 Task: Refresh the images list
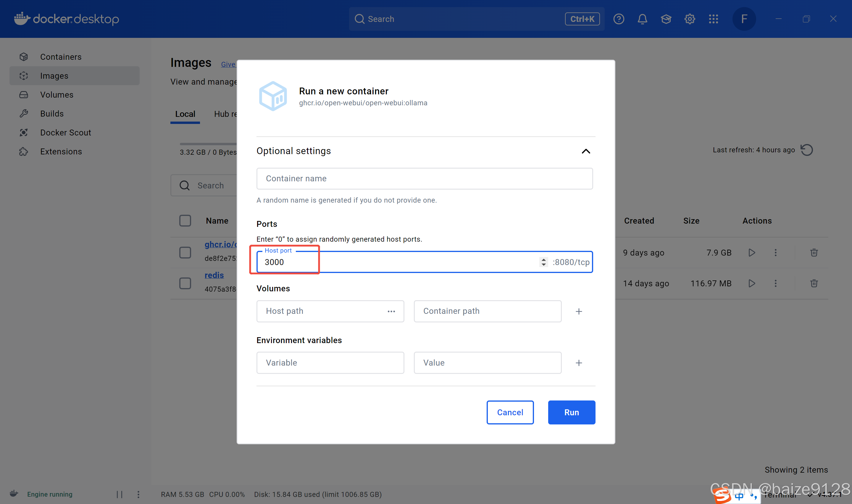(806, 150)
